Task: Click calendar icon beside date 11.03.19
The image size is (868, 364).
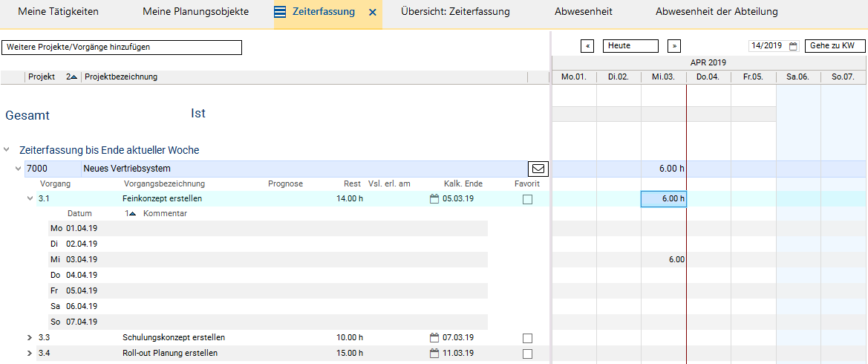Action: [x=435, y=353]
